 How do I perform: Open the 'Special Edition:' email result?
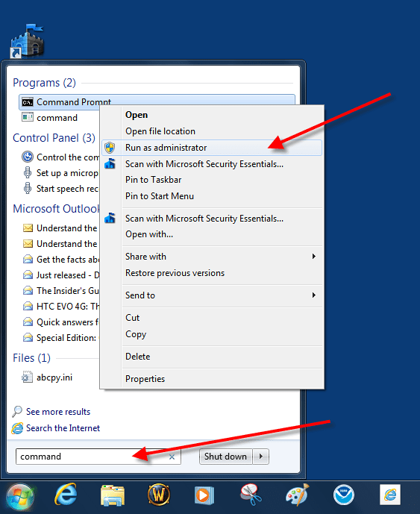[61, 338]
